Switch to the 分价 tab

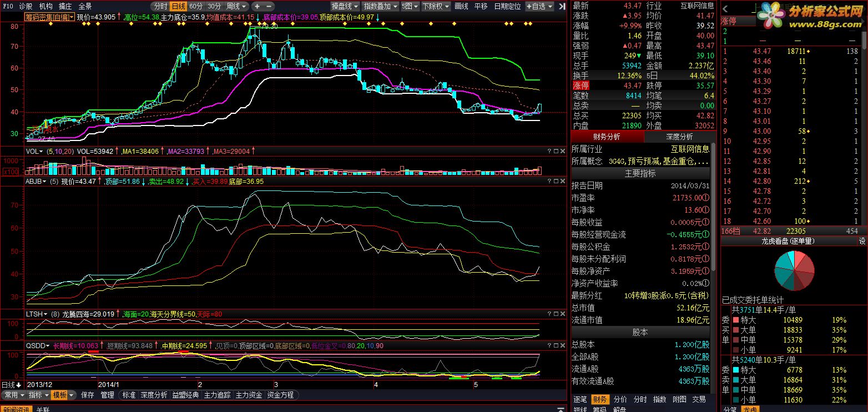pos(620,399)
